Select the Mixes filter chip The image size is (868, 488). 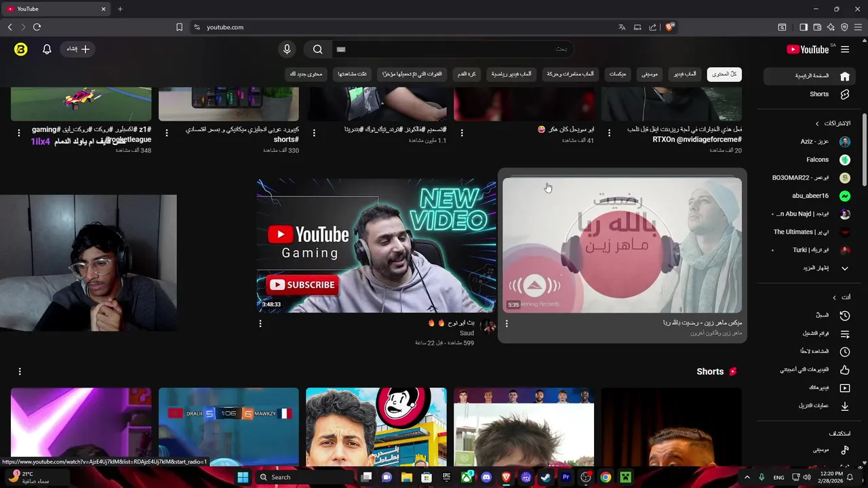click(618, 74)
